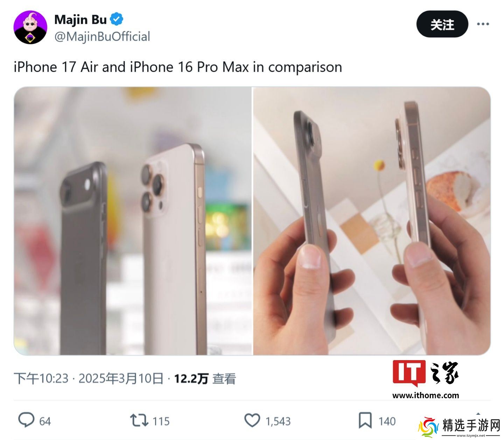
Task: Click the IT之家 watermark logo
Action: pos(426,379)
